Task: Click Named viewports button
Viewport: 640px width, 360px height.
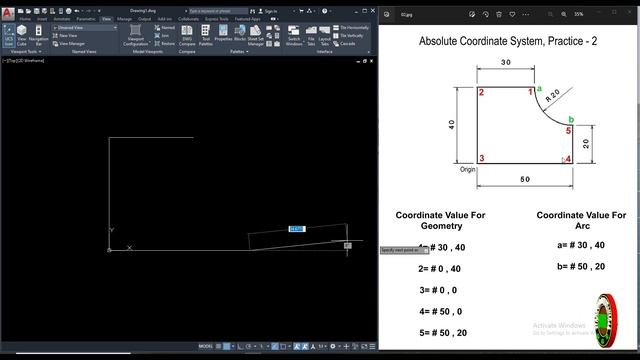Action: tap(165, 27)
